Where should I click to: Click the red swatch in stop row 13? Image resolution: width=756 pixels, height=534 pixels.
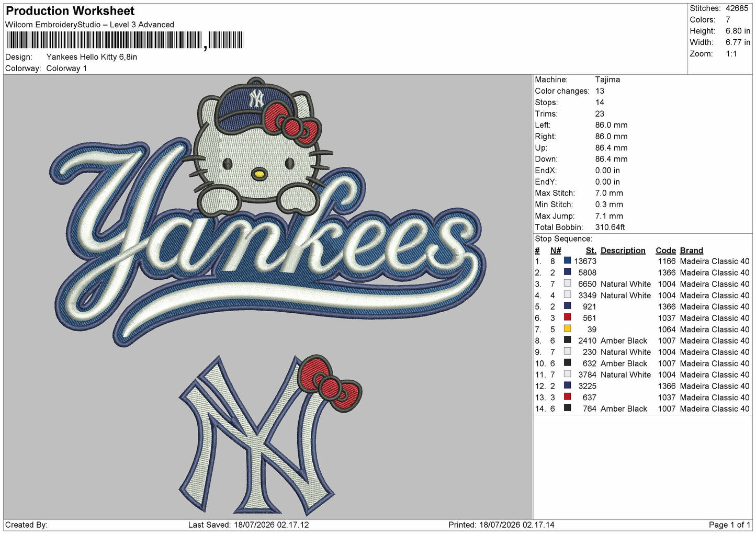coord(567,396)
